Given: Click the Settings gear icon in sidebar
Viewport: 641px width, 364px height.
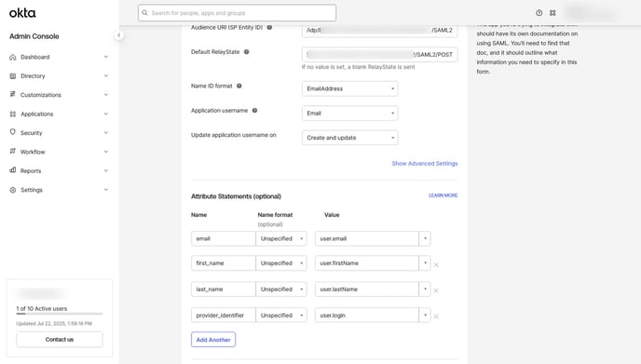Looking at the screenshot, I should (x=13, y=190).
